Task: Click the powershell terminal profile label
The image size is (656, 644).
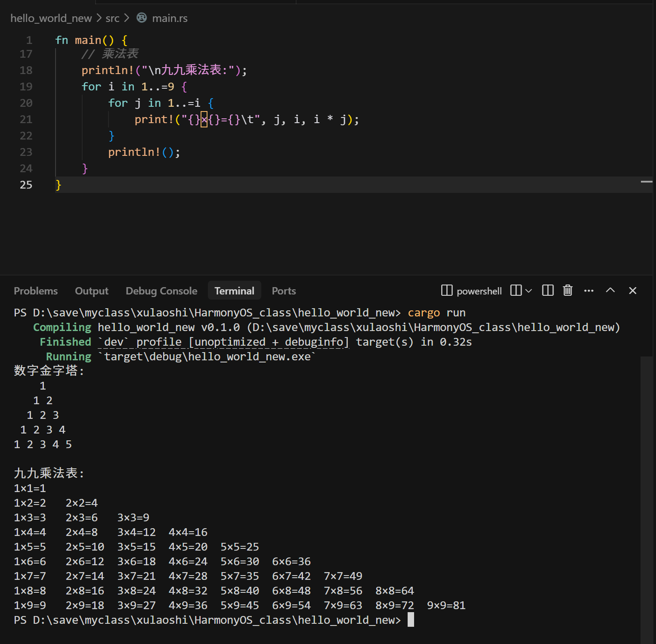Action: 479,291
